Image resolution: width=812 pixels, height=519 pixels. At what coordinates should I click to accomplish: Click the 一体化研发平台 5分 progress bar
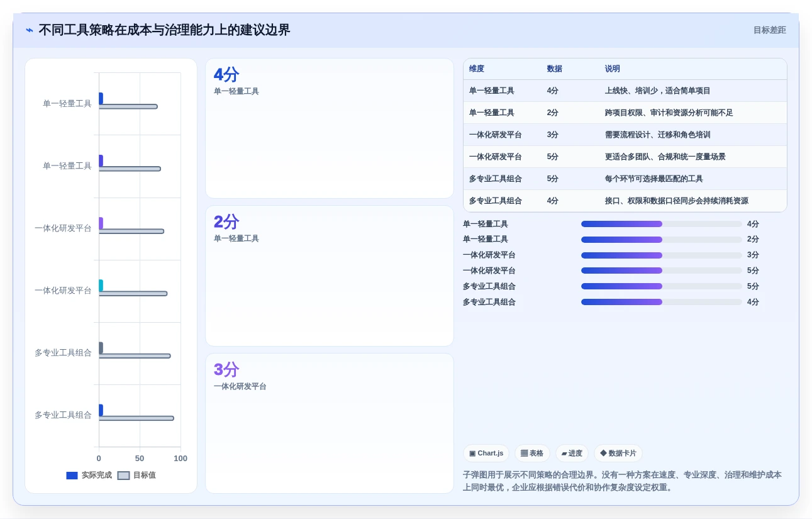(662, 271)
